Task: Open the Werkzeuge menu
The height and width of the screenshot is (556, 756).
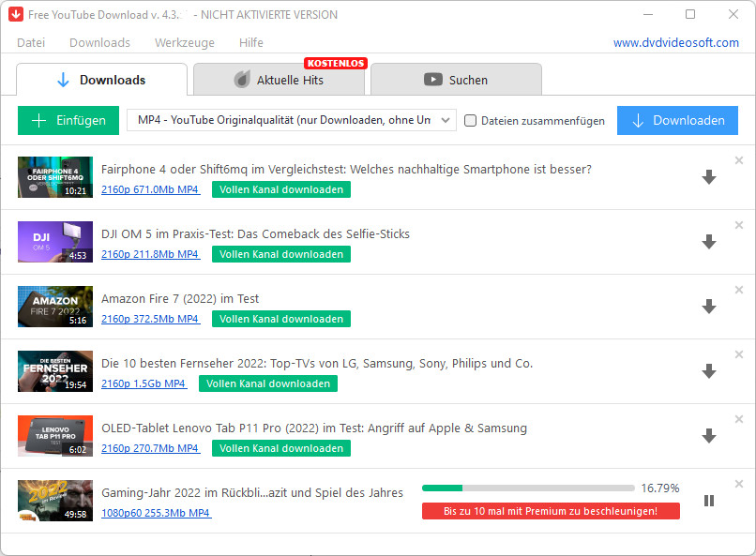Action: click(185, 42)
